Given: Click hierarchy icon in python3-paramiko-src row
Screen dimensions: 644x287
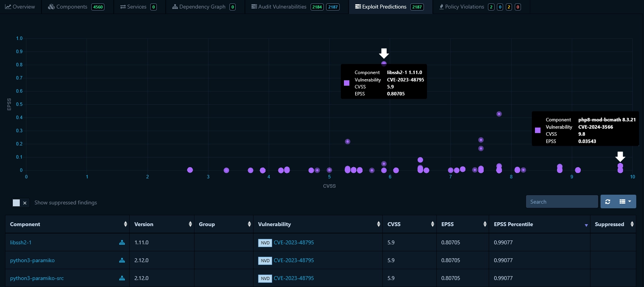Looking at the screenshot, I should click(x=122, y=278).
